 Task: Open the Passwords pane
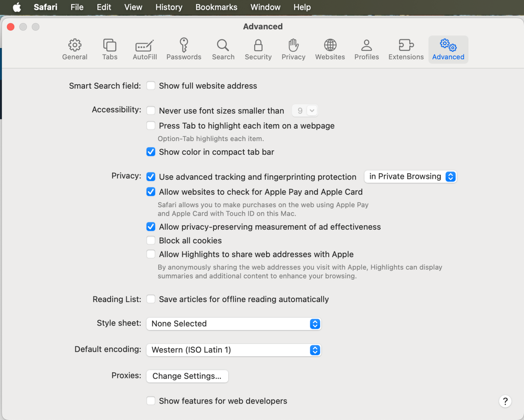click(x=184, y=49)
